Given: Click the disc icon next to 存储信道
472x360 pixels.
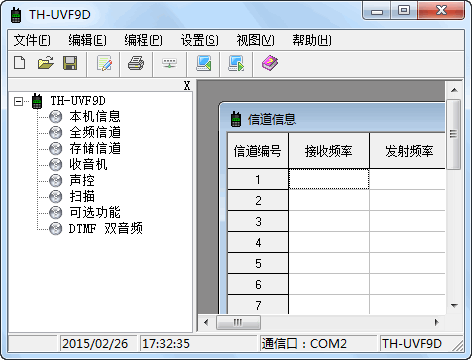Looking at the screenshot, I should 55,149.
